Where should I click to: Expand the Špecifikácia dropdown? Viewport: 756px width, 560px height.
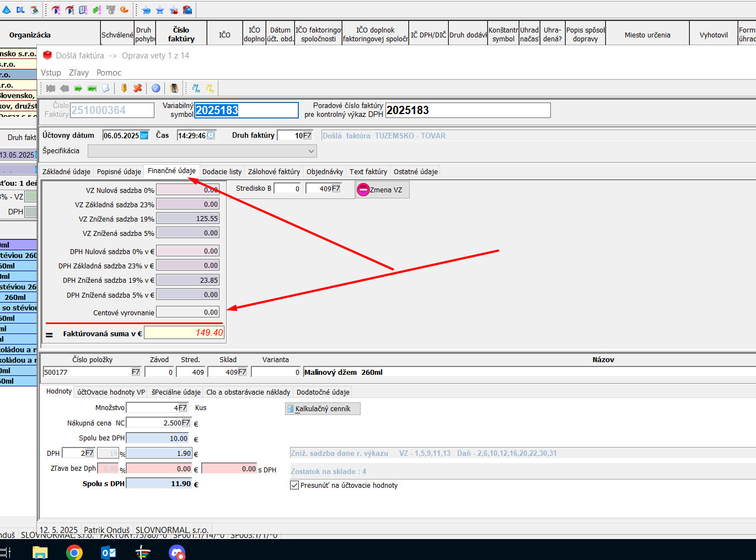click(x=311, y=151)
